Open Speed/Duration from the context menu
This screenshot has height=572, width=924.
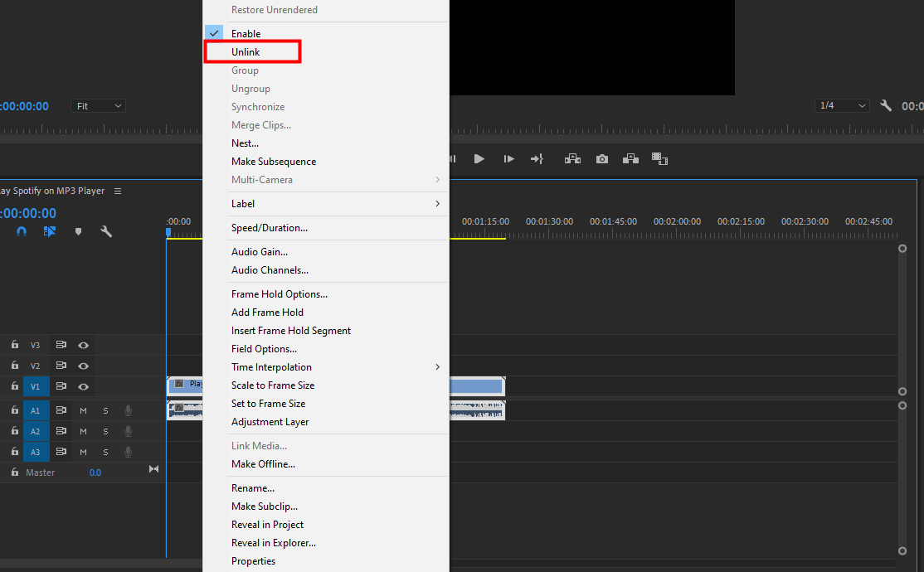click(265, 228)
